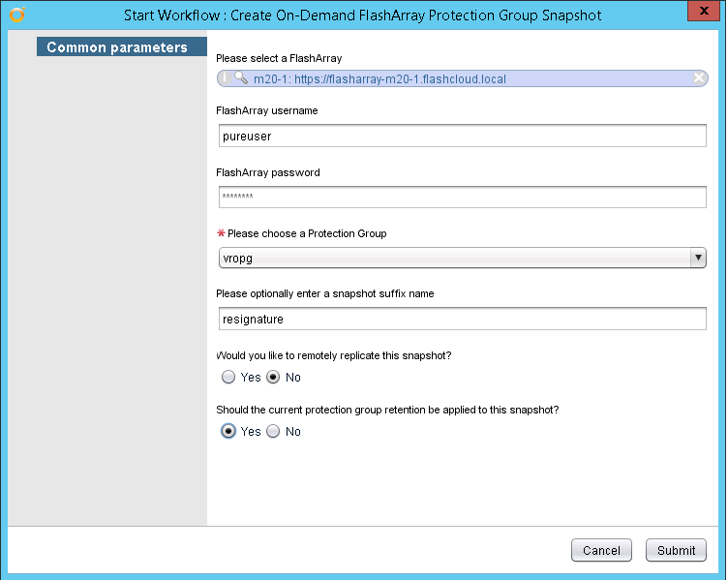This screenshot has height=580, width=728.
Task: Click the orange Orchestrator logo in title bar
Action: click(17, 15)
